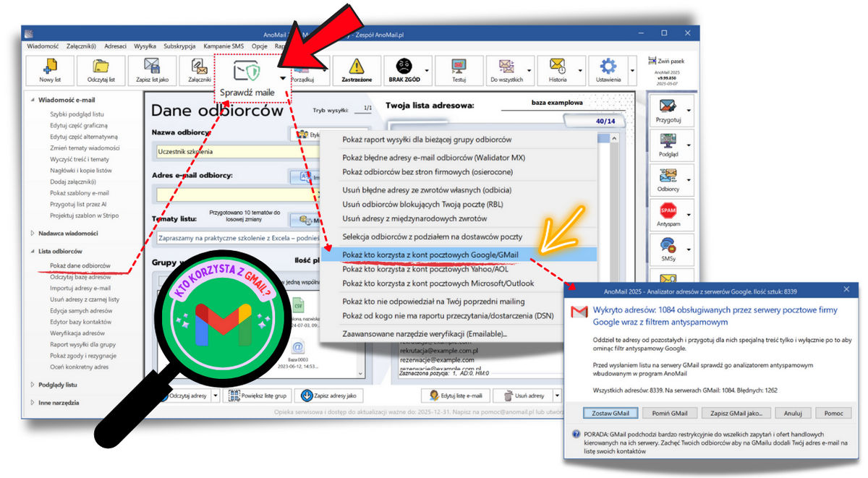This screenshot has height=478, width=868.
Task: Open dropdown arrow beside Przygotuj in sidebar
Action: tap(687, 111)
